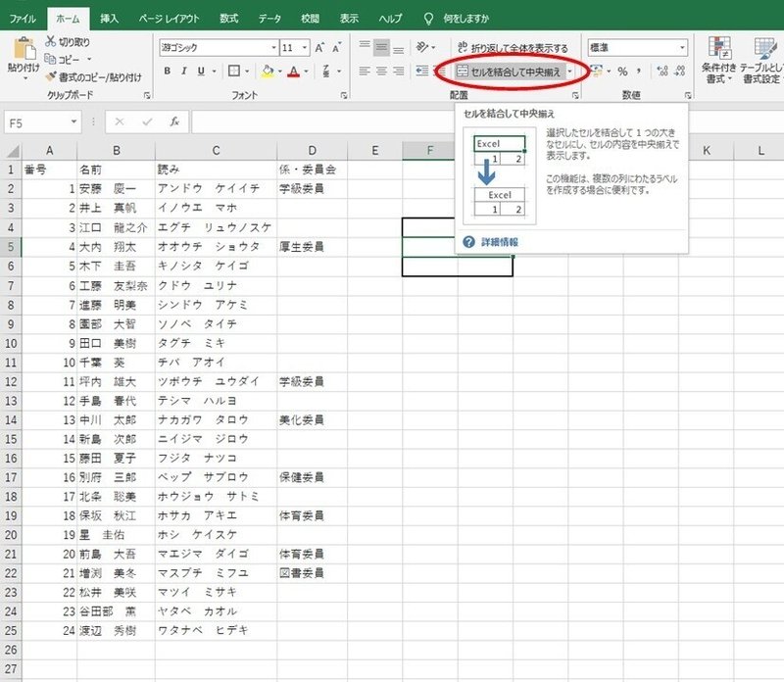Toggle Bold formatting
Image resolution: width=784 pixels, height=682 pixels.
tap(168, 71)
